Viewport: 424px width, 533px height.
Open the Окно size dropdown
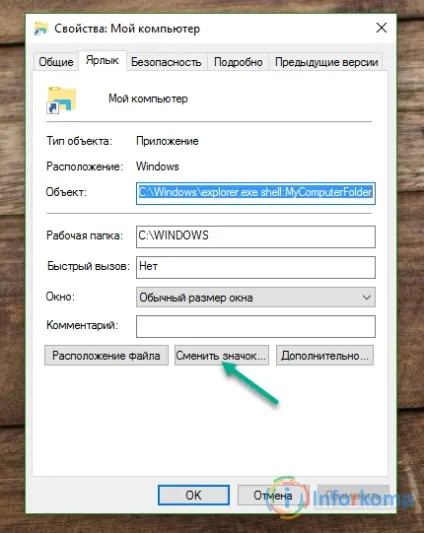(256, 297)
